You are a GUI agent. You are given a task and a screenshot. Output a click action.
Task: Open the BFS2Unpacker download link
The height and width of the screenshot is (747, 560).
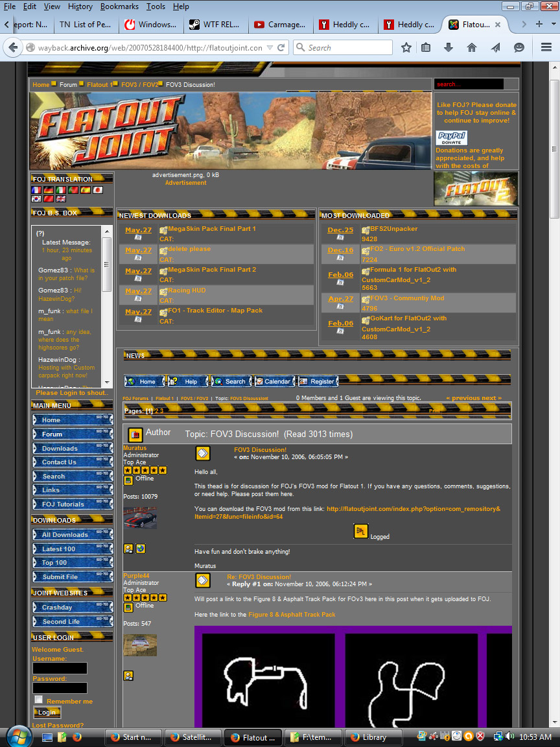[x=394, y=229]
